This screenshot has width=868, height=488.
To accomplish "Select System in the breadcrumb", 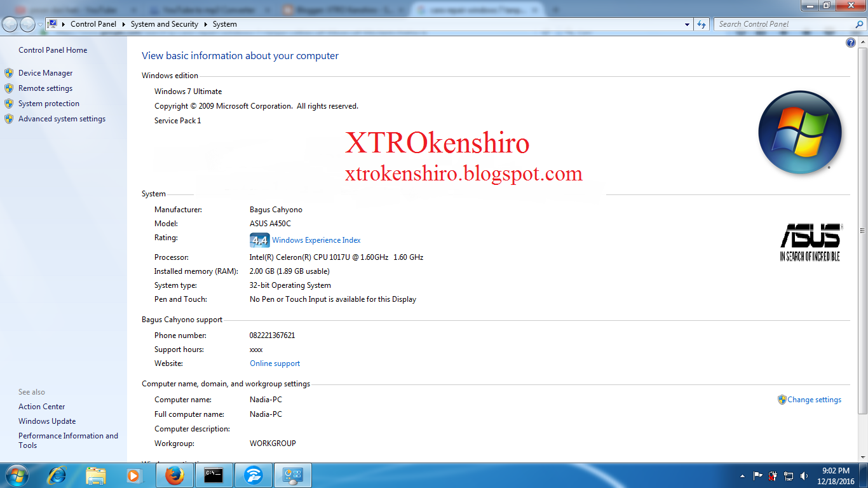I will tap(224, 24).
